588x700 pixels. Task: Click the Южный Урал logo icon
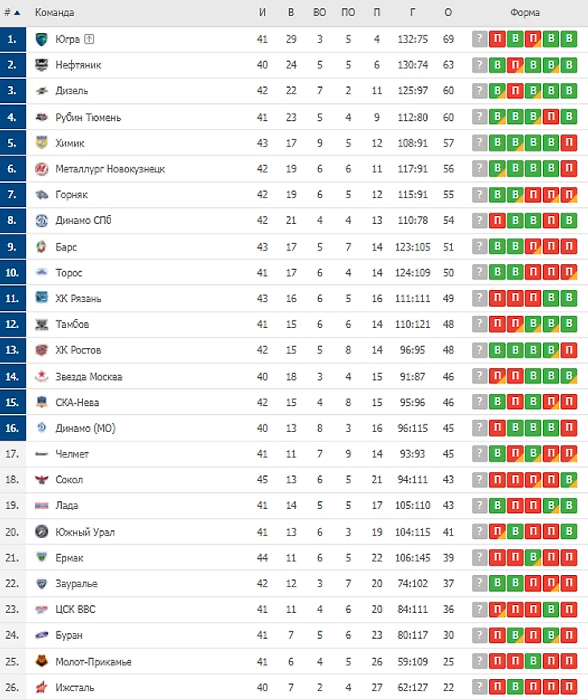click(x=42, y=532)
